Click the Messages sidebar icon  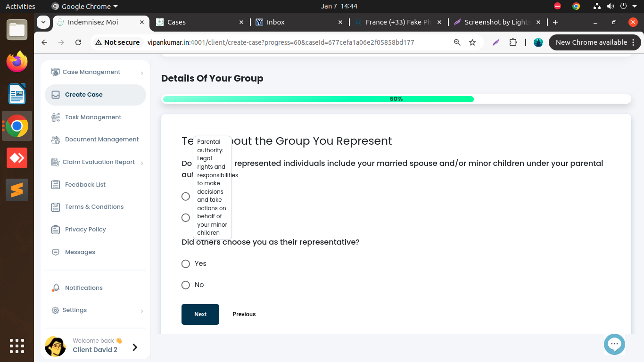pyautogui.click(x=56, y=252)
